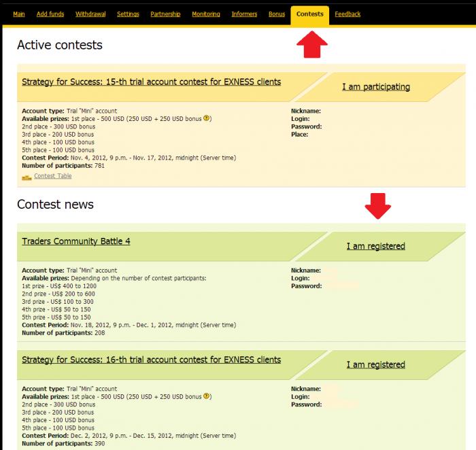Select 'Login:' label in 15-th contest
The width and height of the screenshot is (476, 450).
pos(301,119)
